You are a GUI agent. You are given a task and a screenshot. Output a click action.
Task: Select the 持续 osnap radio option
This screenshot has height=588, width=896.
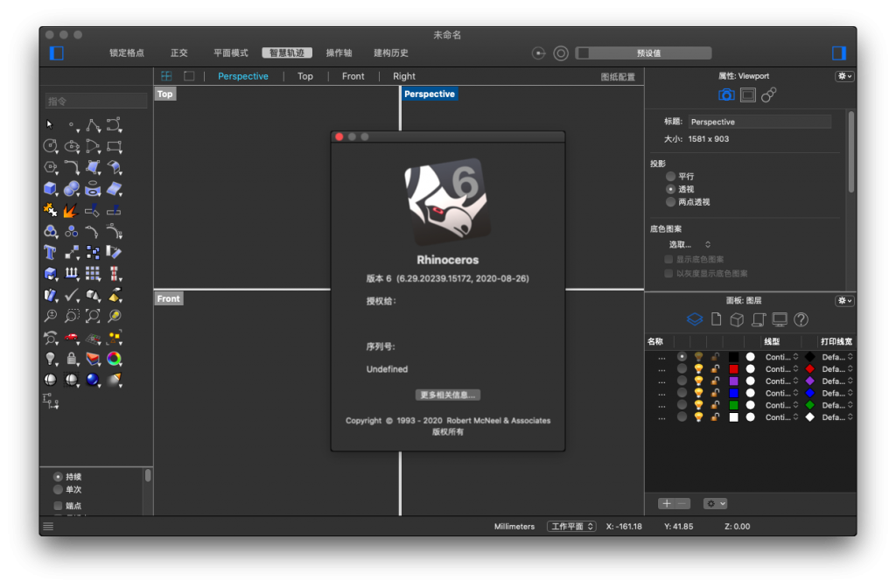(58, 477)
